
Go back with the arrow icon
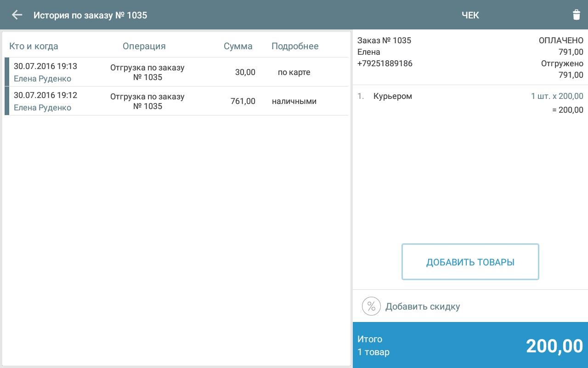pyautogui.click(x=17, y=15)
